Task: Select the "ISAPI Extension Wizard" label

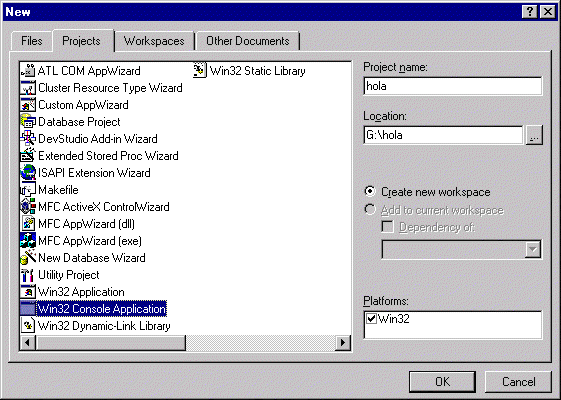Action: pyautogui.click(x=94, y=173)
